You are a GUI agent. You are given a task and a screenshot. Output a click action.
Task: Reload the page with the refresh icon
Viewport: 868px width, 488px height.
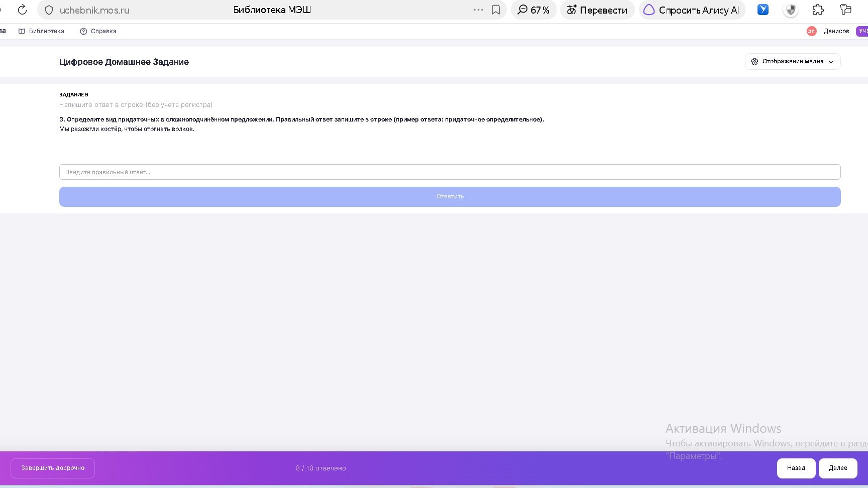(22, 10)
